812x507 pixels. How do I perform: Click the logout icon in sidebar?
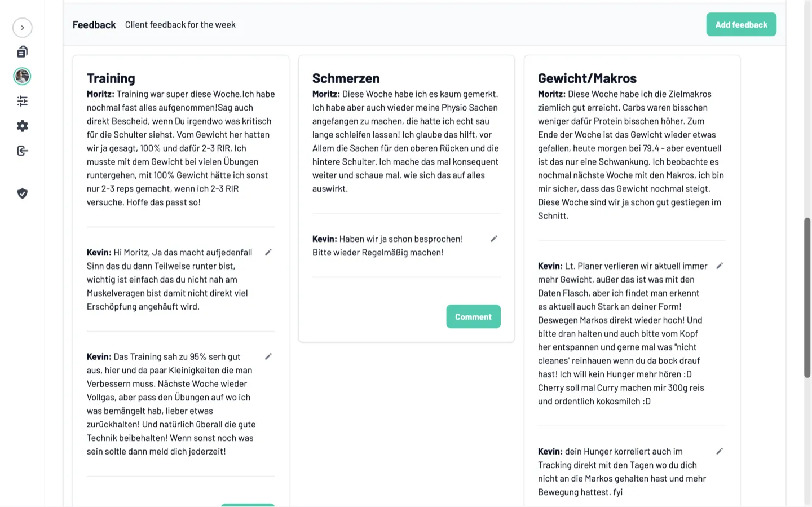point(23,151)
